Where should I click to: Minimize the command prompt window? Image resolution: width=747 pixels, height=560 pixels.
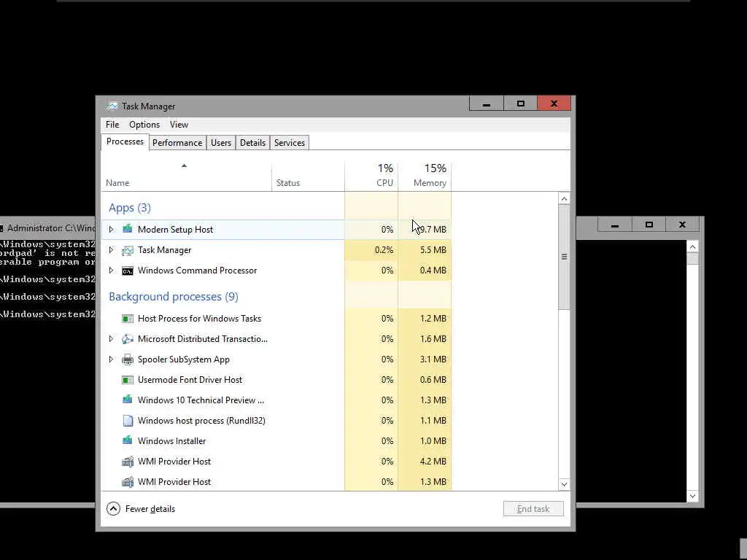[x=615, y=225]
